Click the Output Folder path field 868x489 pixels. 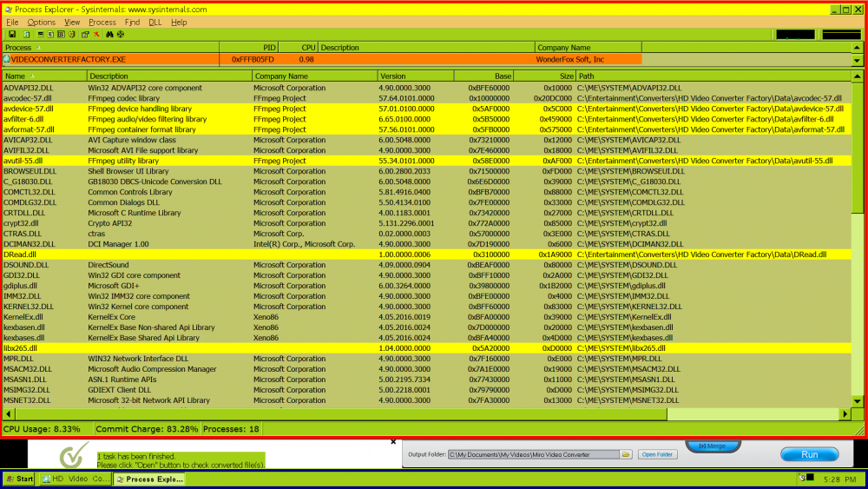(x=533, y=454)
